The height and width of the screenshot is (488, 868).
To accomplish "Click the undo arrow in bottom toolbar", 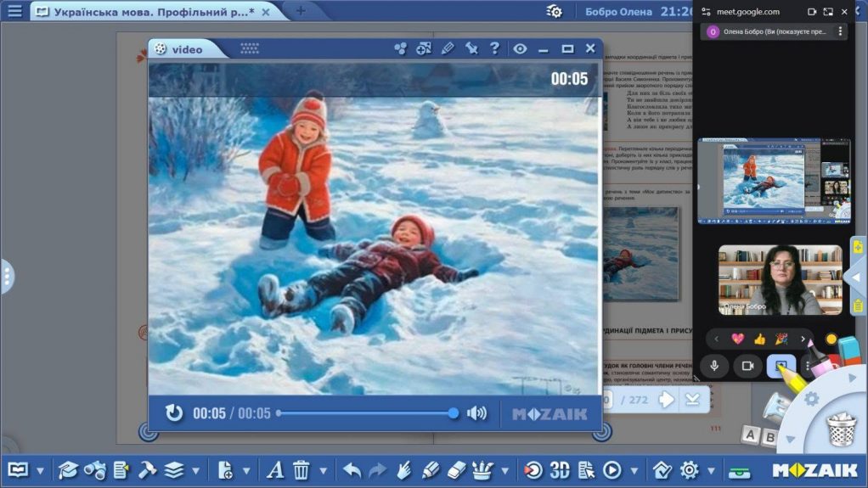I will click(352, 470).
